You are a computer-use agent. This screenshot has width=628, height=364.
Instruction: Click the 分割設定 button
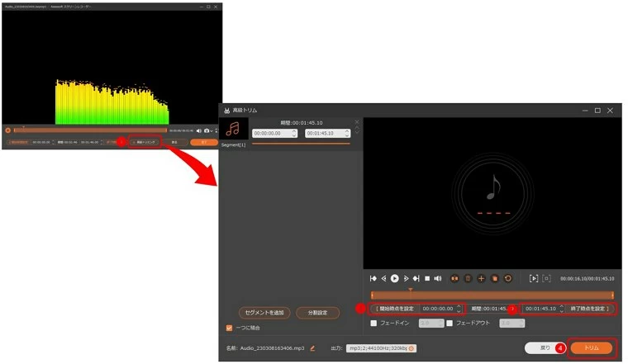pyautogui.click(x=317, y=313)
